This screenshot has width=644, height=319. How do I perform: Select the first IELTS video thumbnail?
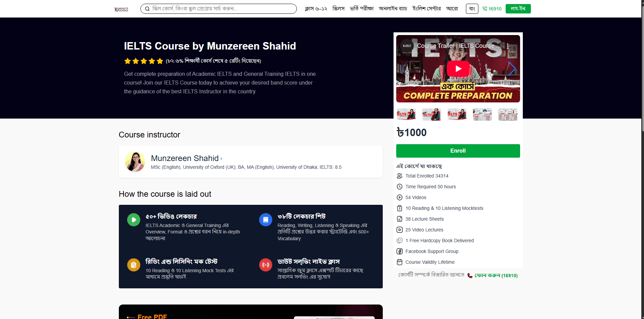(x=406, y=114)
